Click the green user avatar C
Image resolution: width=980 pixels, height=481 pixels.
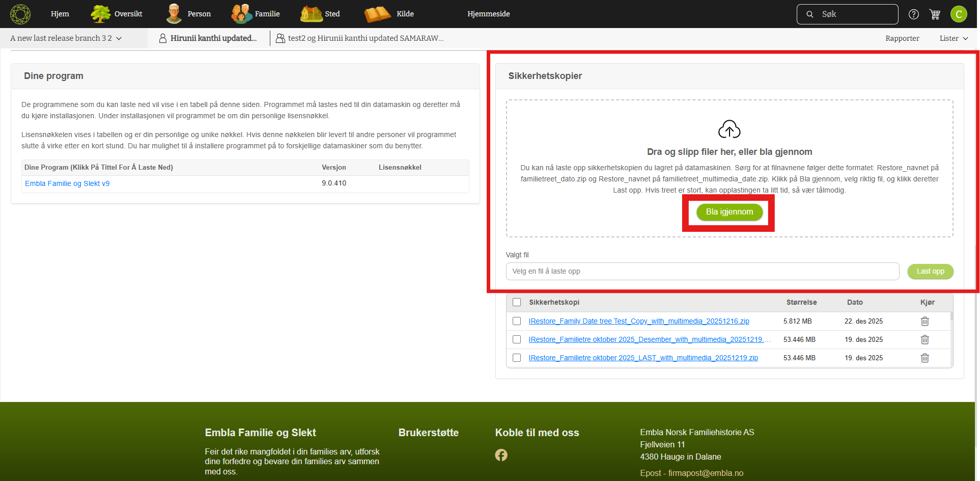(x=959, y=14)
